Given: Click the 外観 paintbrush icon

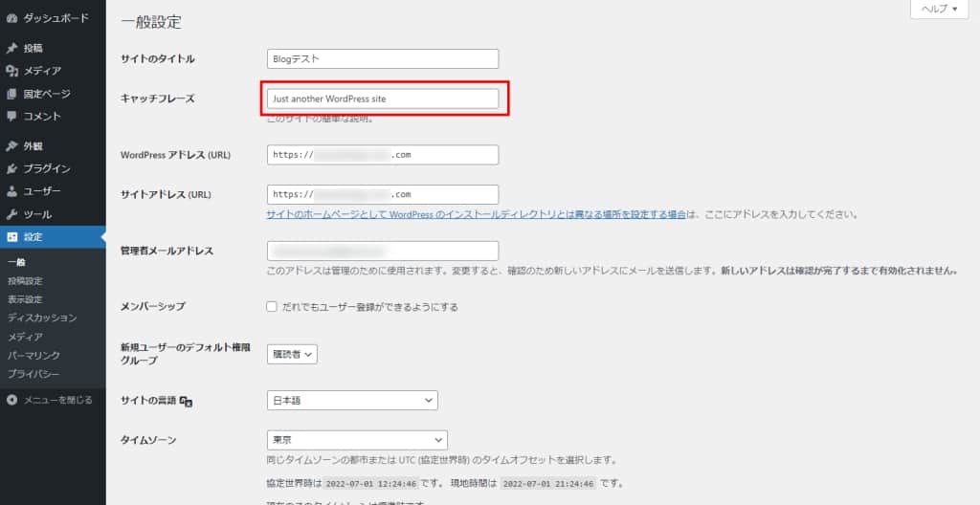Looking at the screenshot, I should (11, 146).
